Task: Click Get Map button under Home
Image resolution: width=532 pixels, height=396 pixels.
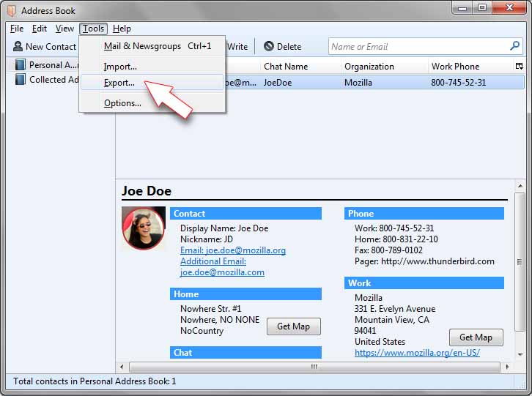Action: [x=294, y=326]
